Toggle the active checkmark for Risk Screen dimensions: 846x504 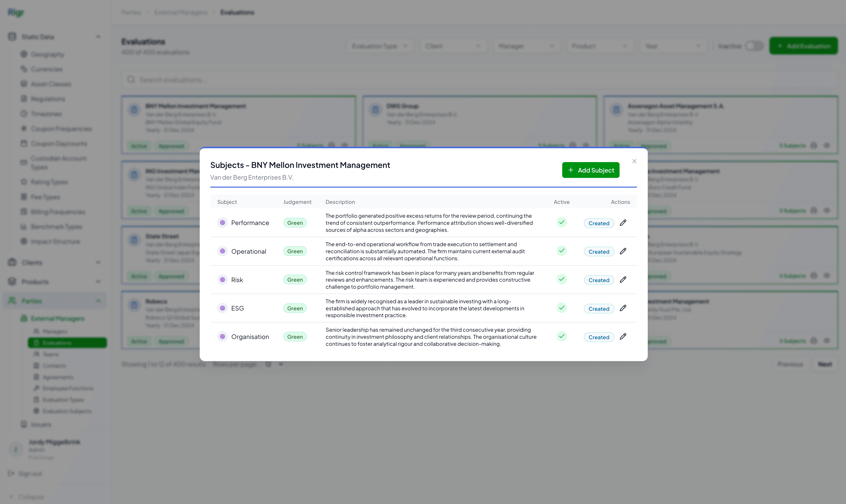pyautogui.click(x=561, y=279)
